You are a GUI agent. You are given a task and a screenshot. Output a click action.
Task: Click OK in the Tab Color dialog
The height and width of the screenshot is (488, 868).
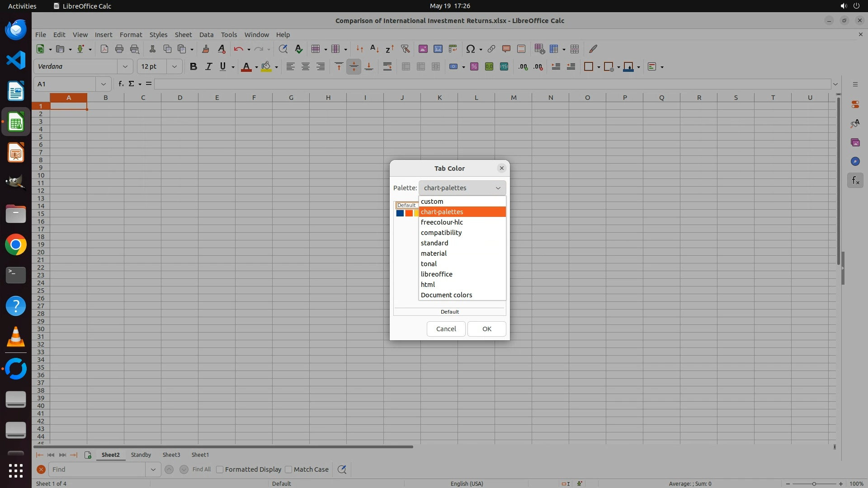tap(486, 328)
